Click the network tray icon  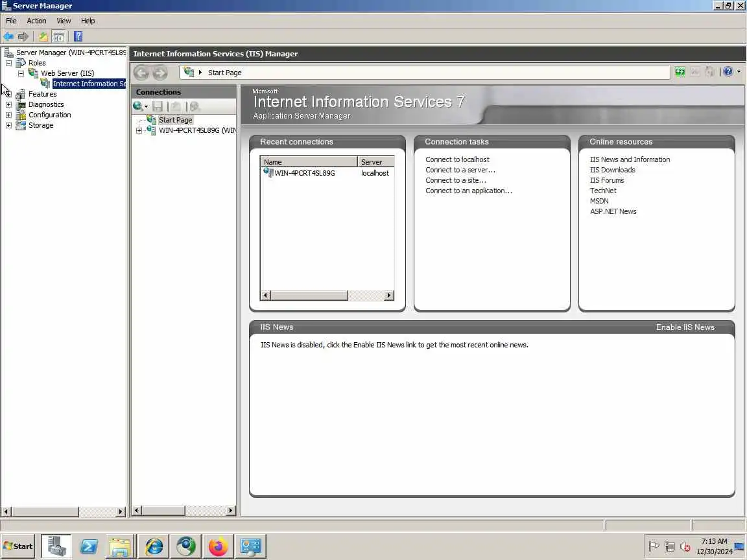(670, 546)
